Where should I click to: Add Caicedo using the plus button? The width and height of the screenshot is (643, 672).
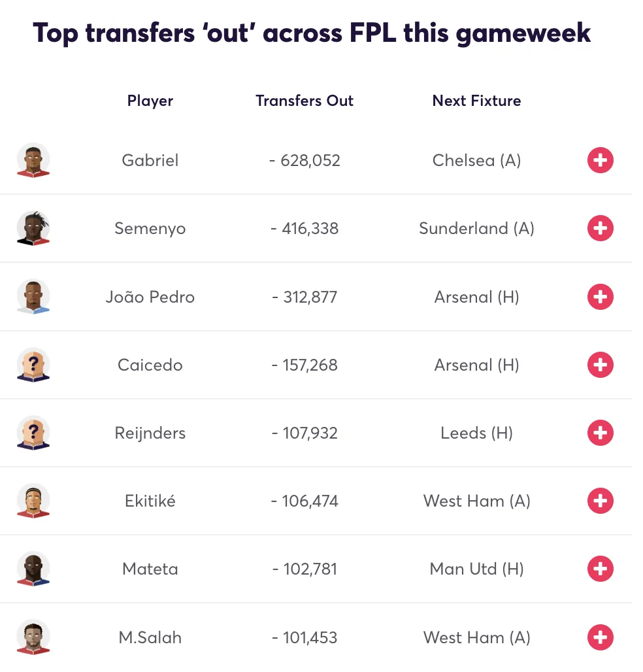click(600, 365)
